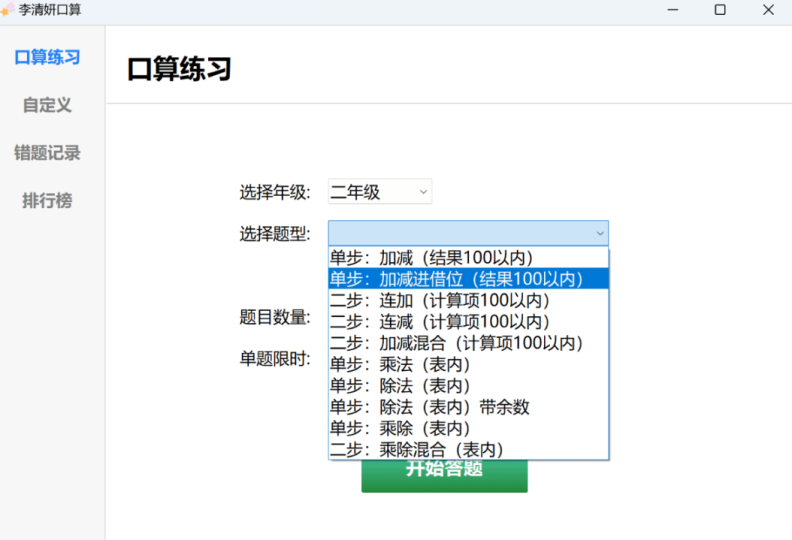Viewport: 792px width, 540px height.
Task: Switch to the 自定义 sidebar tab
Action: click(x=47, y=105)
